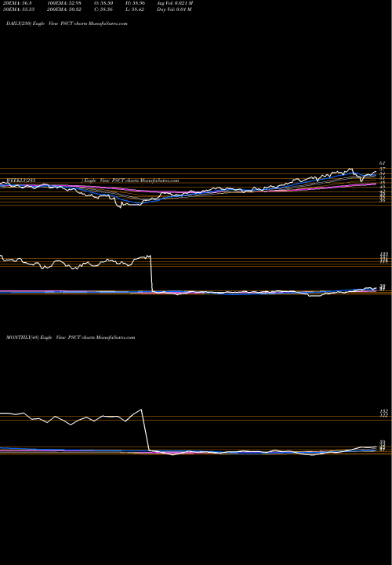
Task: Click the H: 58.96 high price
Action: point(135,3)
